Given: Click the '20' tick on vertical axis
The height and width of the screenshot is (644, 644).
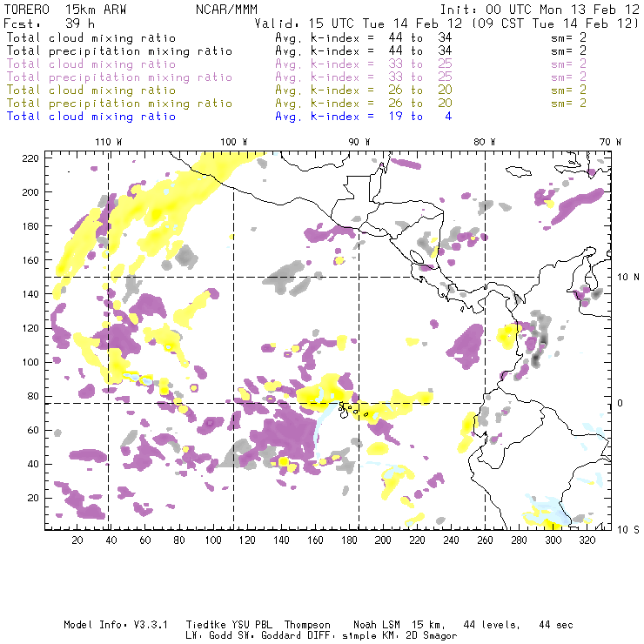Looking at the screenshot, I should 33,498.
